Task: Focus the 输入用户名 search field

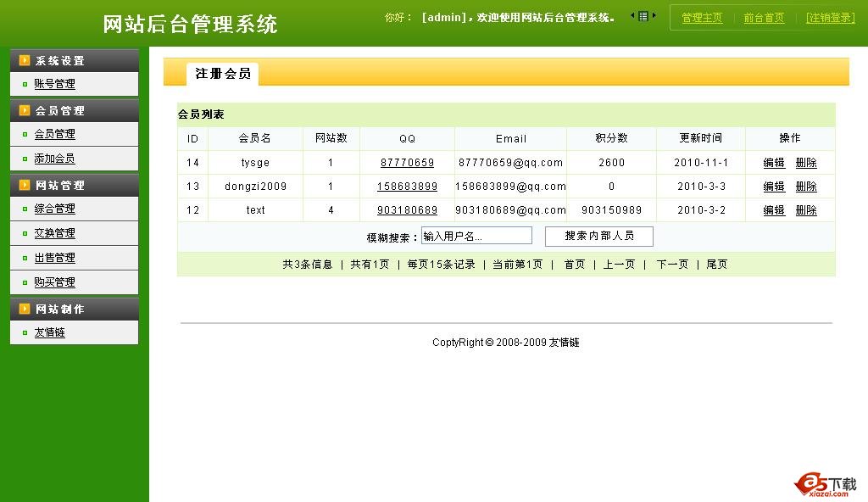Action: 476,236
